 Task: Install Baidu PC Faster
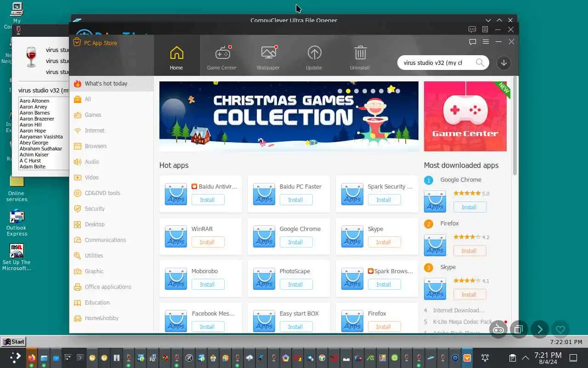click(x=296, y=200)
